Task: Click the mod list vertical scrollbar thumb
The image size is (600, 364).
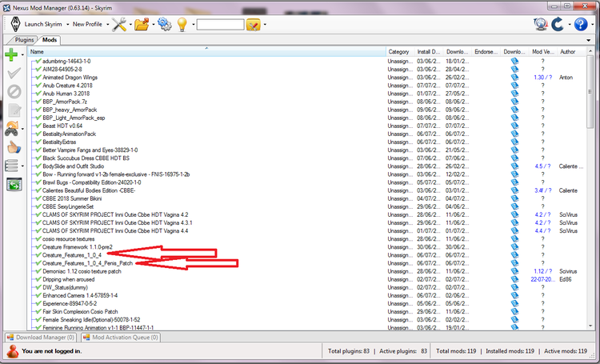Action: (x=590, y=92)
